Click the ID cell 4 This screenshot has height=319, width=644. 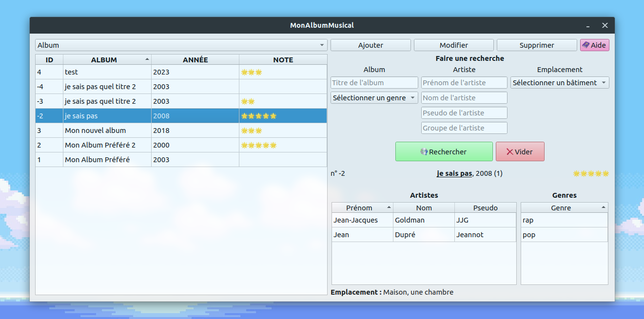(49, 72)
